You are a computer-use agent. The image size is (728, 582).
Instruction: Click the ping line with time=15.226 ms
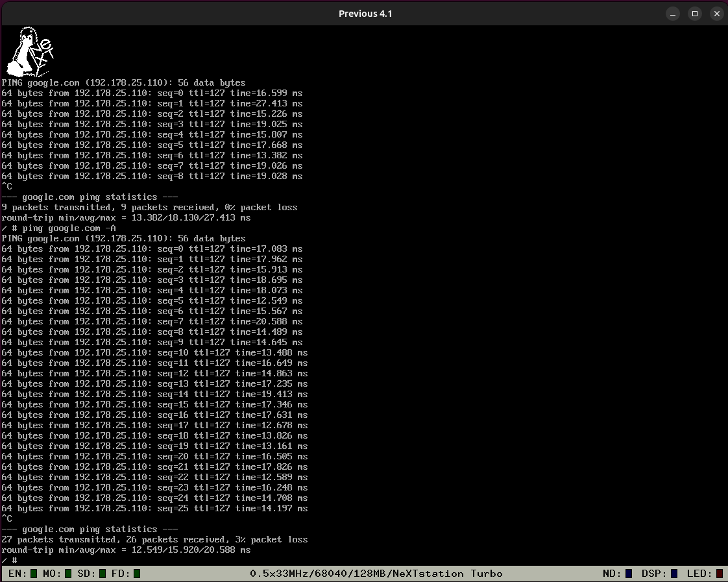coord(152,114)
